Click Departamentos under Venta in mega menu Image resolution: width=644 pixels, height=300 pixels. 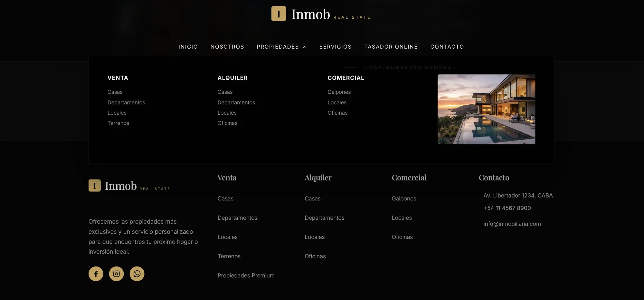pos(126,102)
